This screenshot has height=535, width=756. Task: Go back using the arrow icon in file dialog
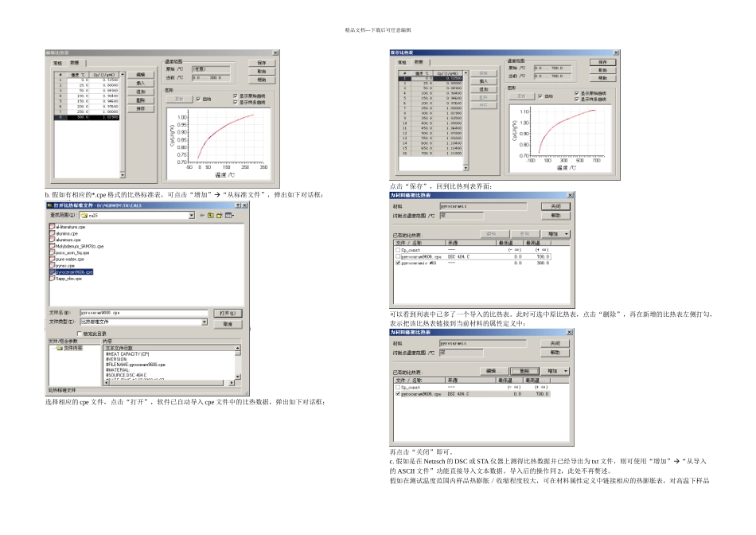pyautogui.click(x=202, y=215)
